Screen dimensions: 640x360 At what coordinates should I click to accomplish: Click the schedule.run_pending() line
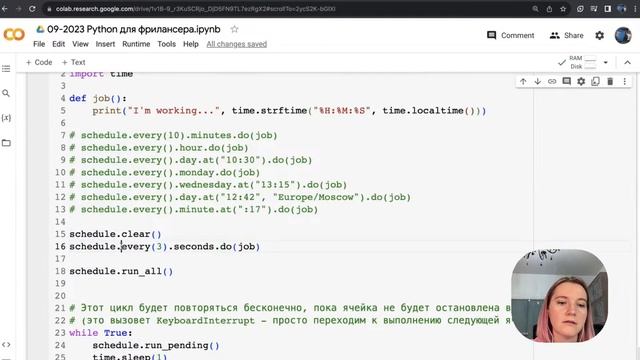(156, 345)
